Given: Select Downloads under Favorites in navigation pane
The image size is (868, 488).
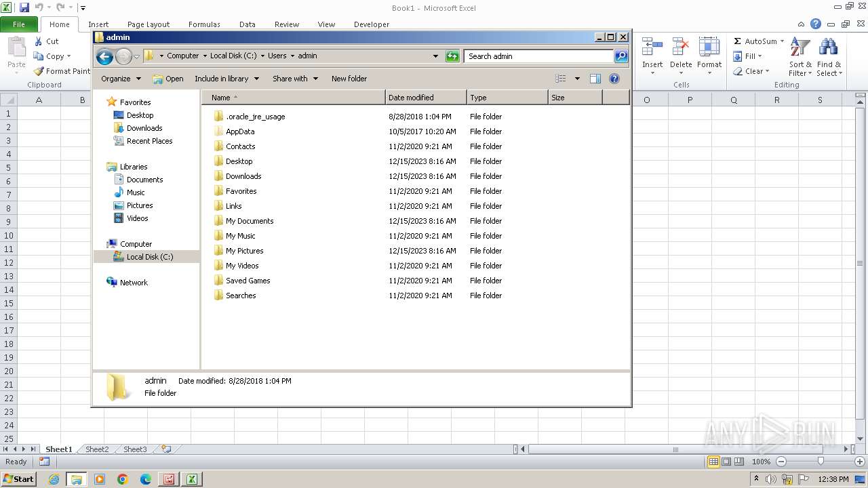Looking at the screenshot, I should [x=144, y=128].
